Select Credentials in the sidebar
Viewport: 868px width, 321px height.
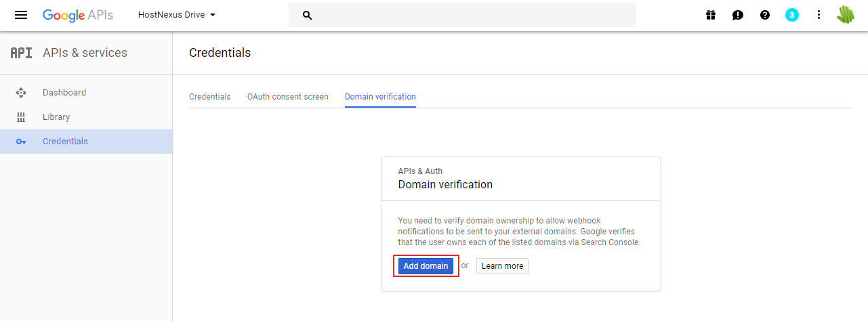click(86, 142)
